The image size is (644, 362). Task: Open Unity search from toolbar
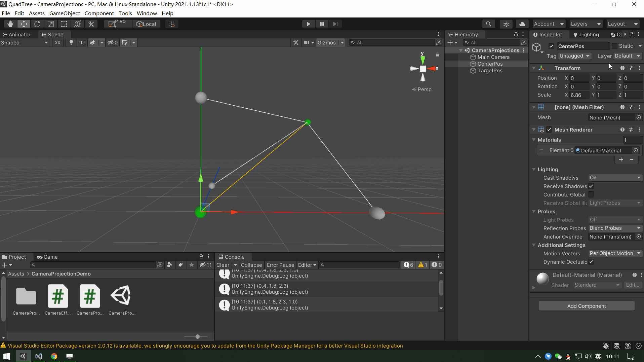[489, 24]
